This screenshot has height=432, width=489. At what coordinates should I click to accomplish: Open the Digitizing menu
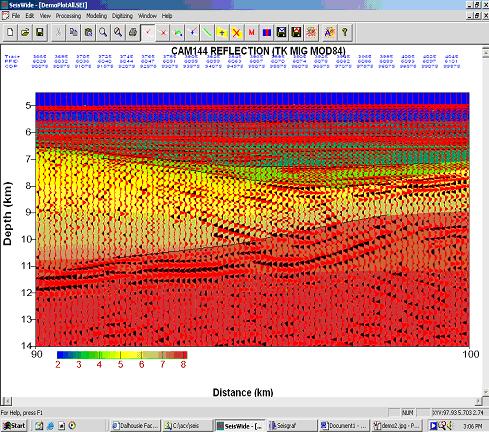click(x=122, y=16)
